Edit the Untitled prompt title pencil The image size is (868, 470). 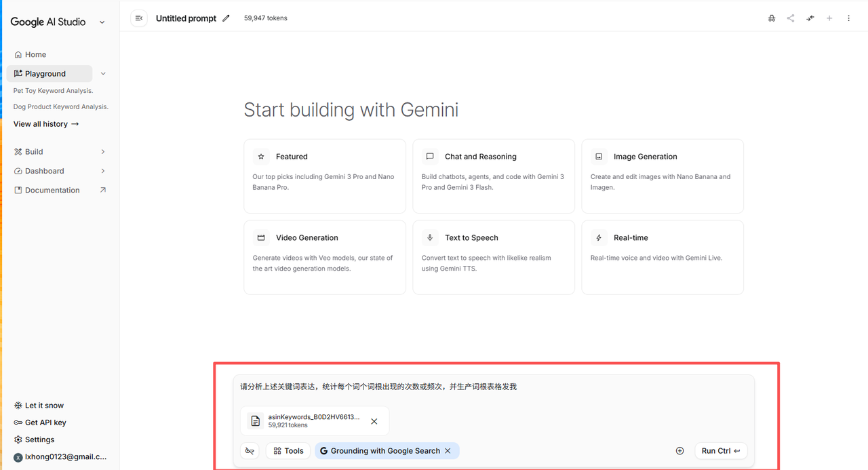click(x=226, y=18)
